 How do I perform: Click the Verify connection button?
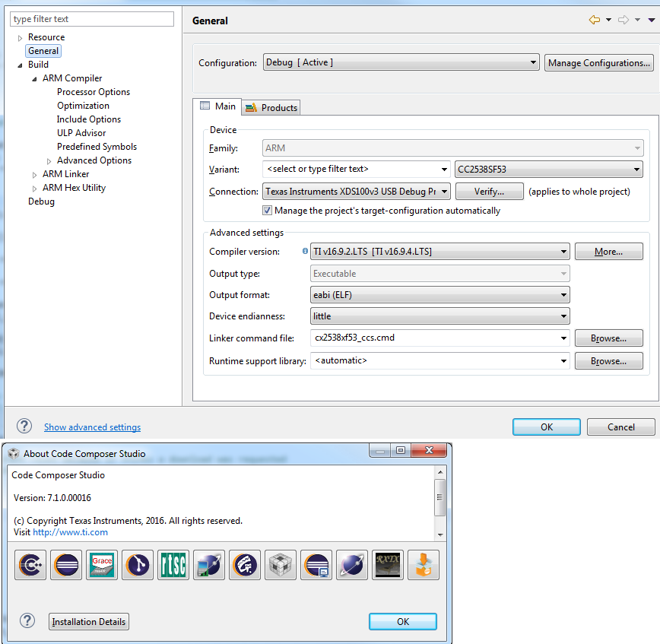[489, 192]
